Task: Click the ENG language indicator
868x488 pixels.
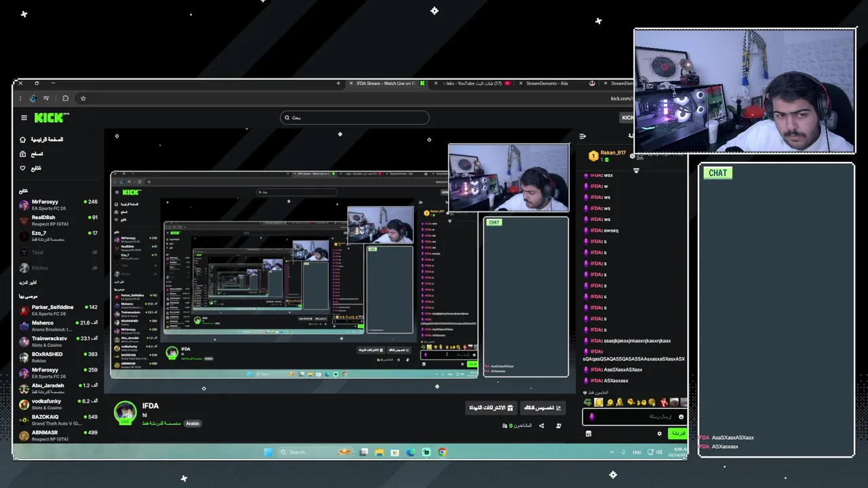Action: [x=637, y=452]
